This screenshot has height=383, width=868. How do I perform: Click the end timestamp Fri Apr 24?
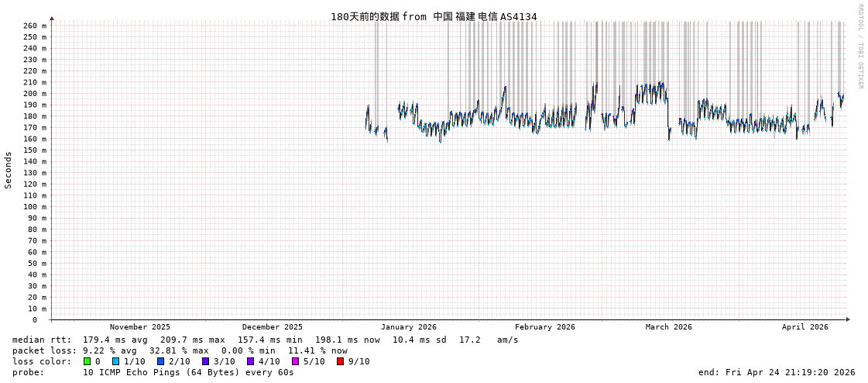(777, 372)
